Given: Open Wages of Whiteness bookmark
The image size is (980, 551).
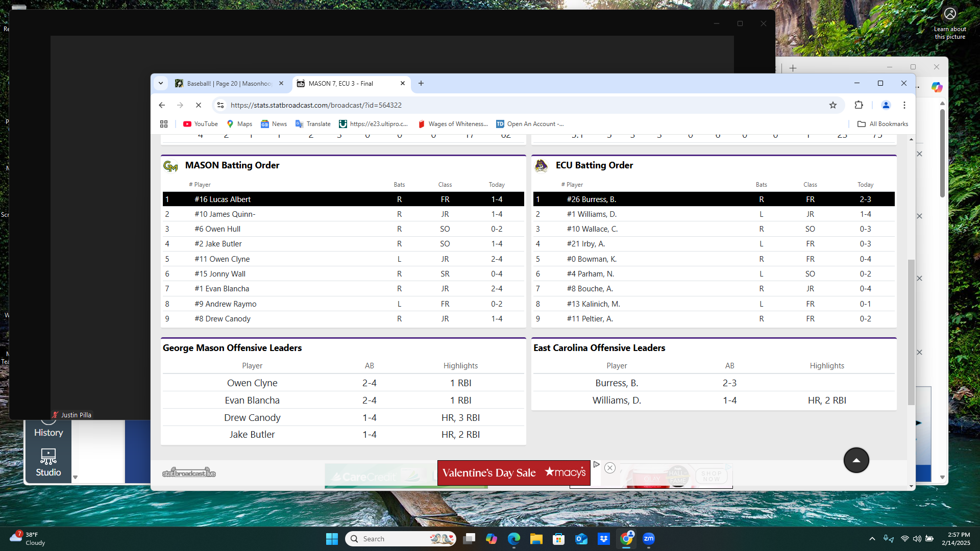Looking at the screenshot, I should tap(453, 124).
